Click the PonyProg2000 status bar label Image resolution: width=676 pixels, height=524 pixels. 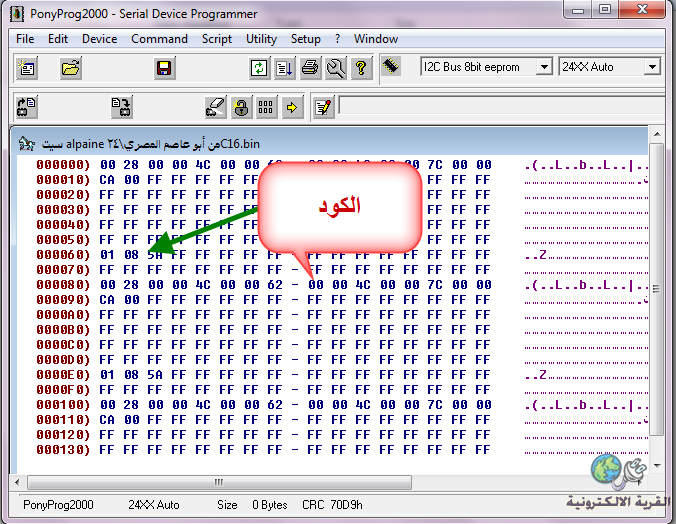[58, 505]
